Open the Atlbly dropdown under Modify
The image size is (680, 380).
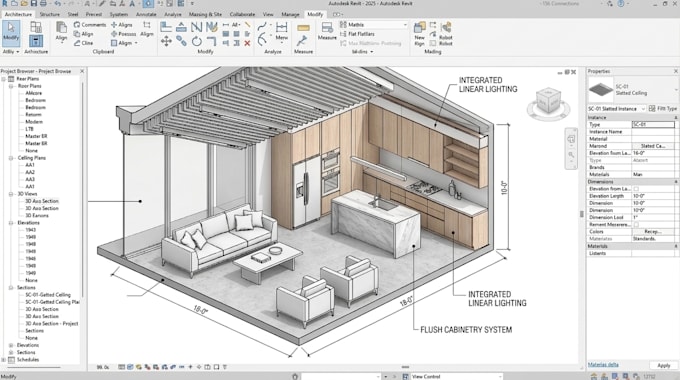click(11, 52)
